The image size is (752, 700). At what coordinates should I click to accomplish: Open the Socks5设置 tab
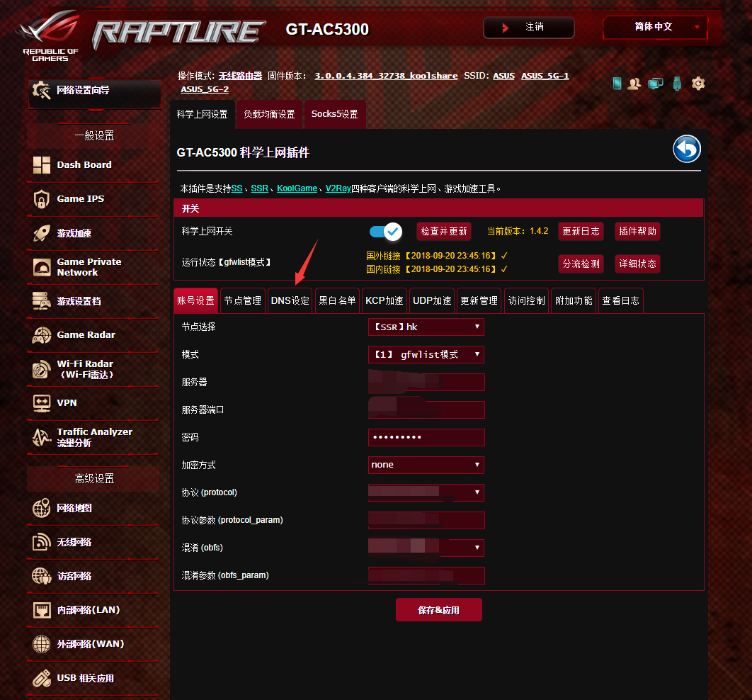click(x=335, y=114)
